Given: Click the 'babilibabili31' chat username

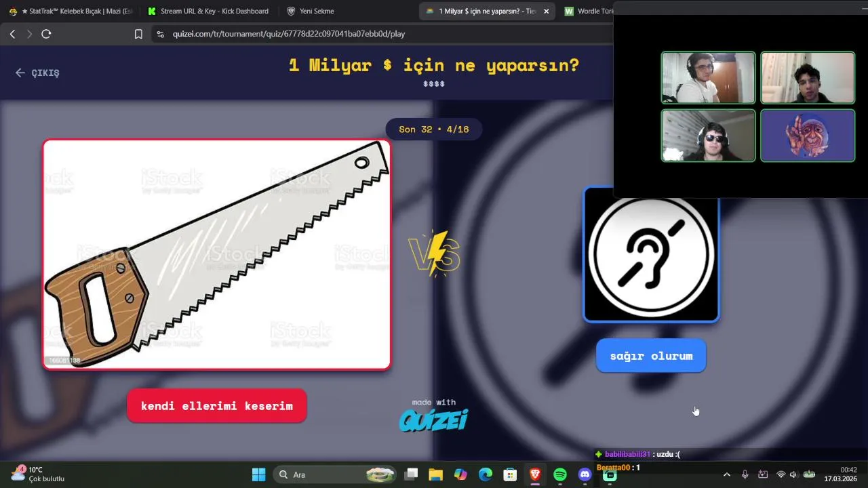Looking at the screenshot, I should (627, 454).
